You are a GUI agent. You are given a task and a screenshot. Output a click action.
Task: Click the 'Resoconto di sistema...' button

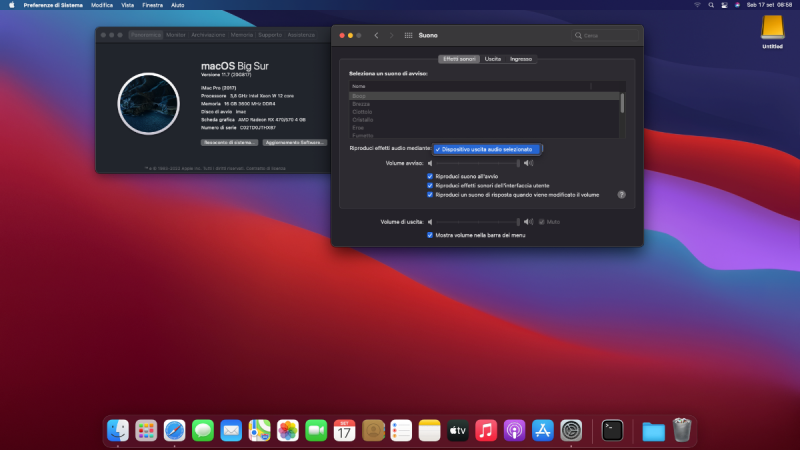pyautogui.click(x=230, y=143)
